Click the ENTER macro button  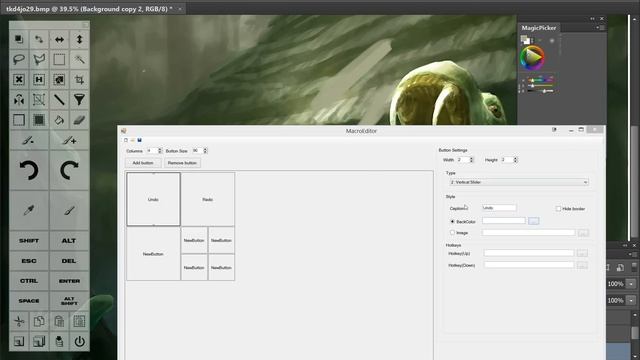pyautogui.click(x=69, y=281)
